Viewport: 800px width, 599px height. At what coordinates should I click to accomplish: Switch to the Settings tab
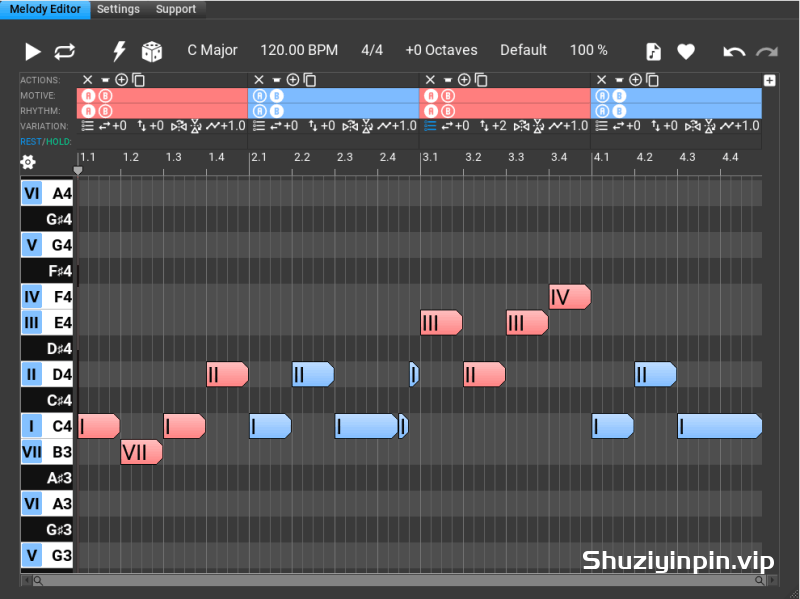[118, 9]
